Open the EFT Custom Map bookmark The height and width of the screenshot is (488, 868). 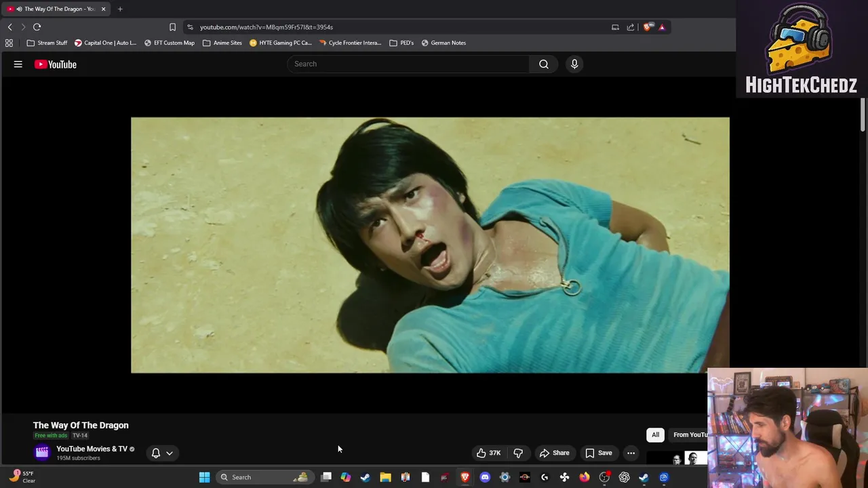pos(170,43)
